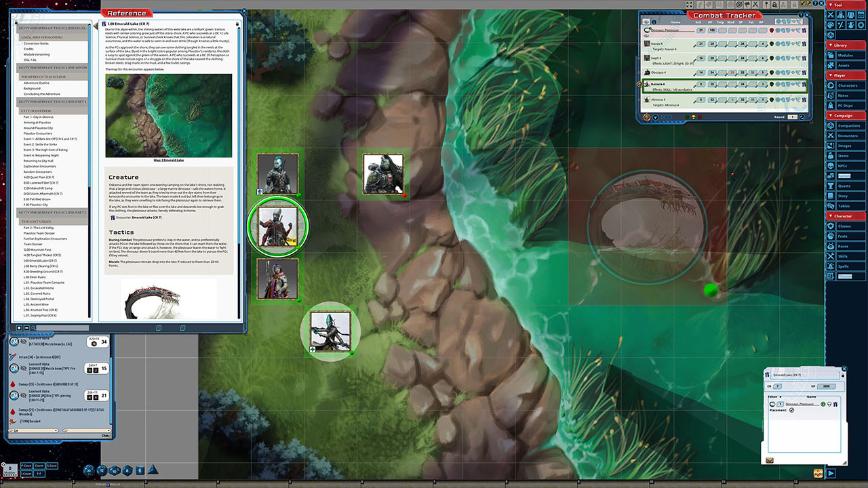Image resolution: width=868 pixels, height=488 pixels.
Task: Pick the d12 die from the dice tray
Action: pos(102,470)
